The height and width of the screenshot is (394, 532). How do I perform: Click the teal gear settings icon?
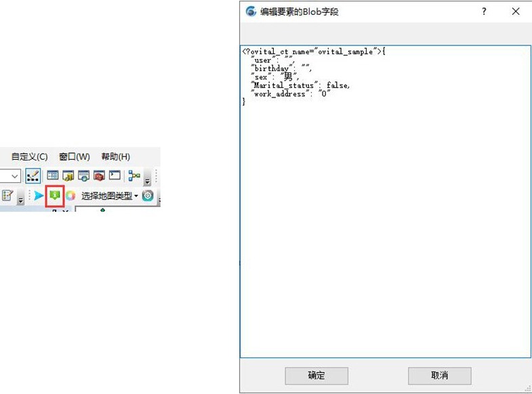148,196
